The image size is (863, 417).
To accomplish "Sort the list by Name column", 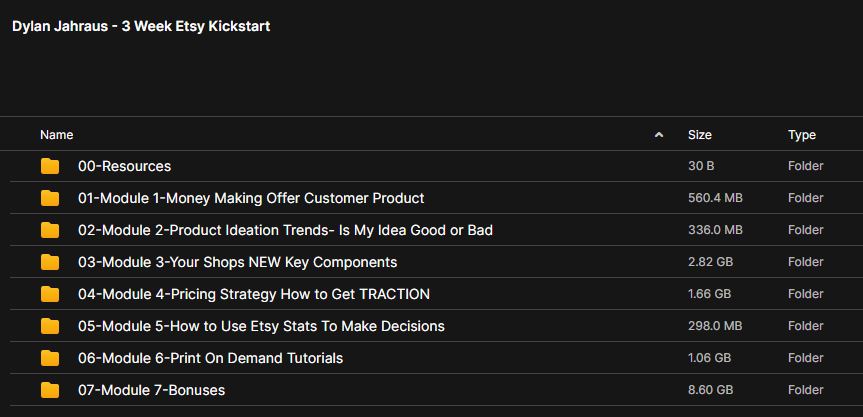I will coord(57,135).
